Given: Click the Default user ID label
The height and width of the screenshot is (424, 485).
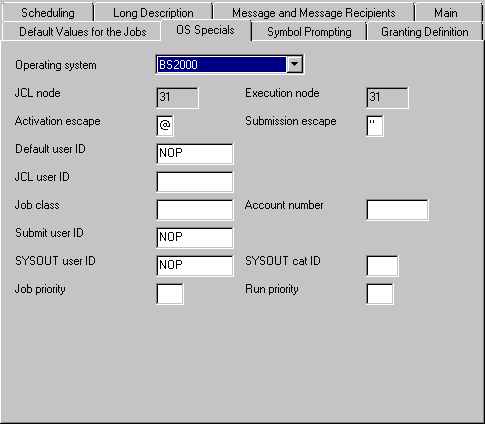Looking at the screenshot, I should [50, 149].
